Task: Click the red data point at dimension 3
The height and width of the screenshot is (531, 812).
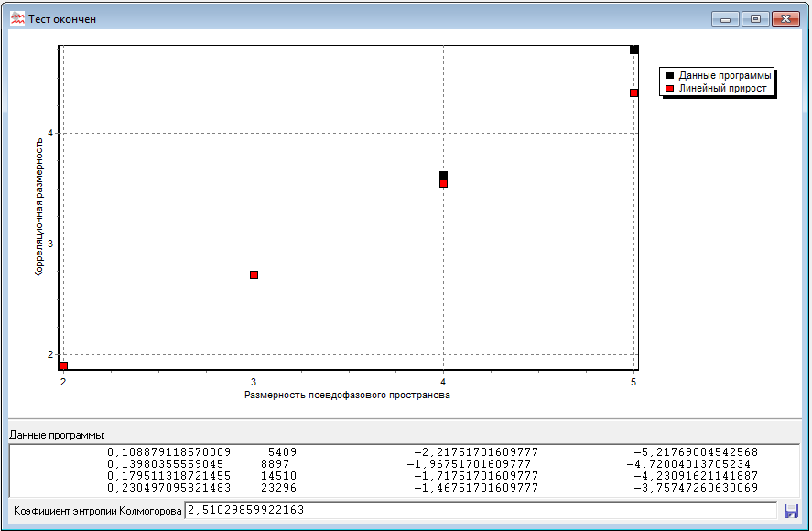Action: pos(254,275)
